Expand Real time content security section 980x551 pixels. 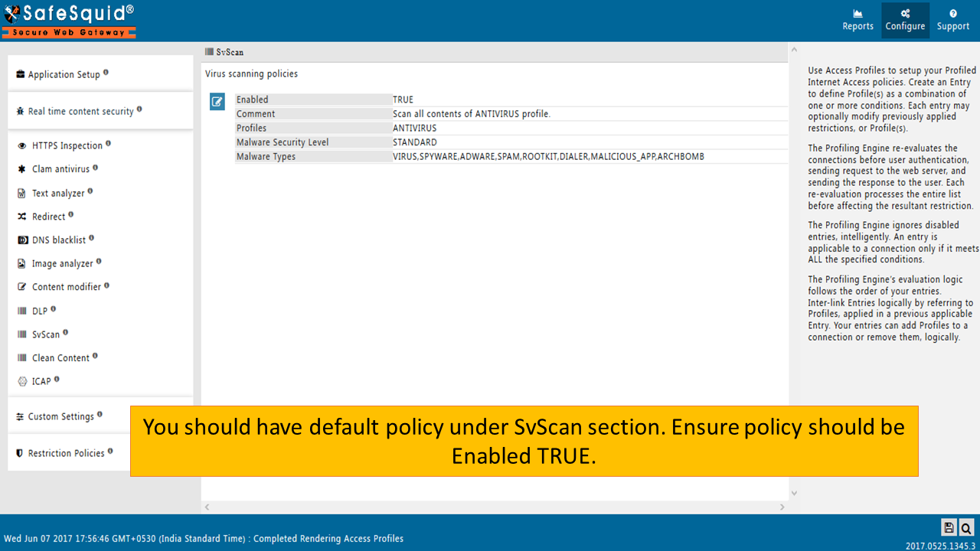tap(80, 111)
